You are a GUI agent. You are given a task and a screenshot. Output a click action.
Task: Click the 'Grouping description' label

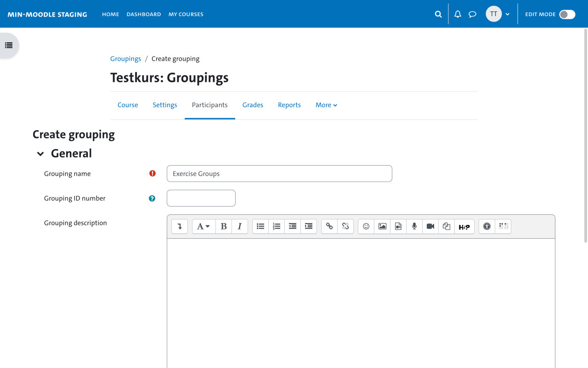tap(75, 223)
